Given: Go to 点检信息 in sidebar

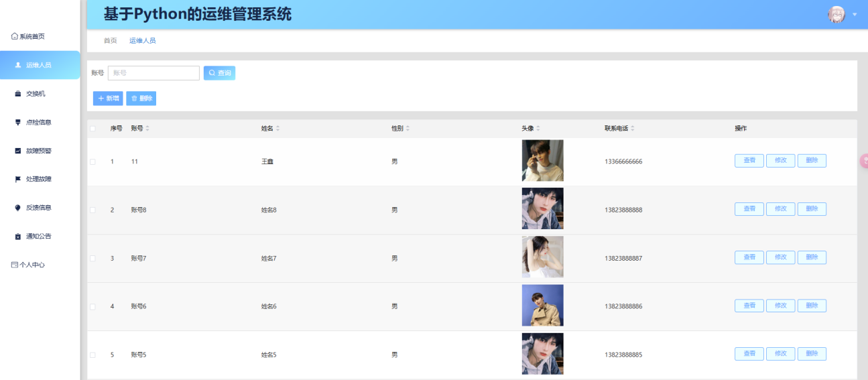Looking at the screenshot, I should (40, 122).
